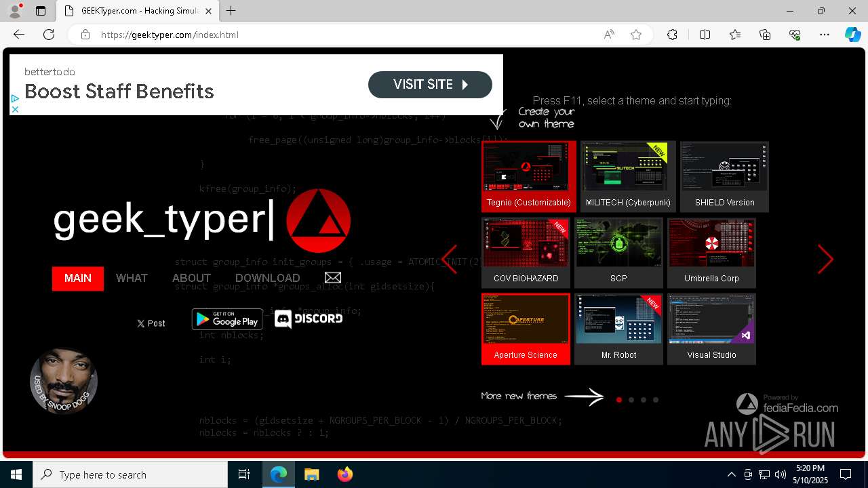Click the X Post button
This screenshot has width=868, height=488.
[x=151, y=323]
